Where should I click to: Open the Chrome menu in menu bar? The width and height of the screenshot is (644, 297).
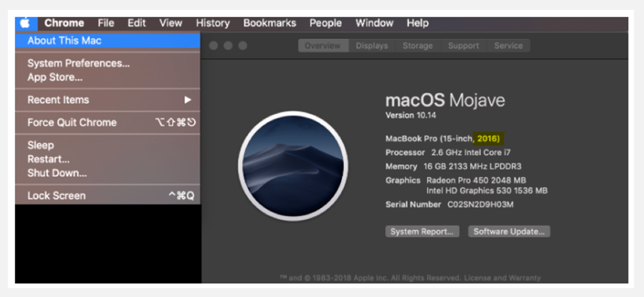[x=64, y=23]
